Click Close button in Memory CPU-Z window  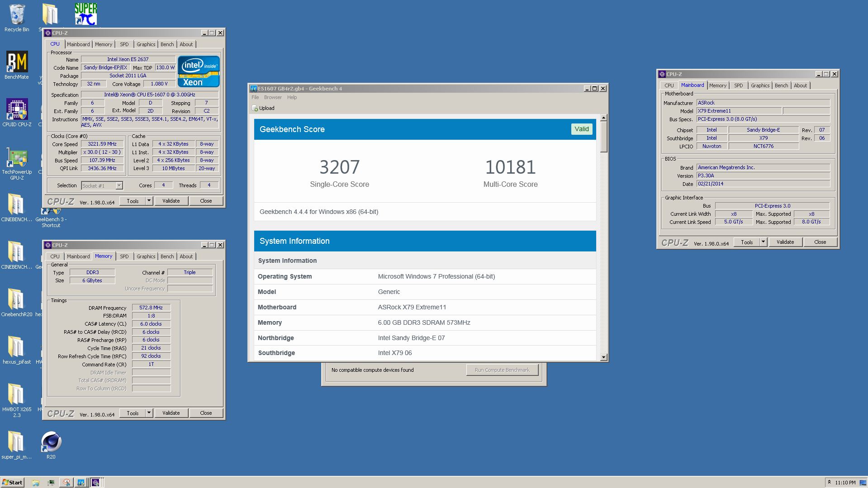click(x=206, y=413)
